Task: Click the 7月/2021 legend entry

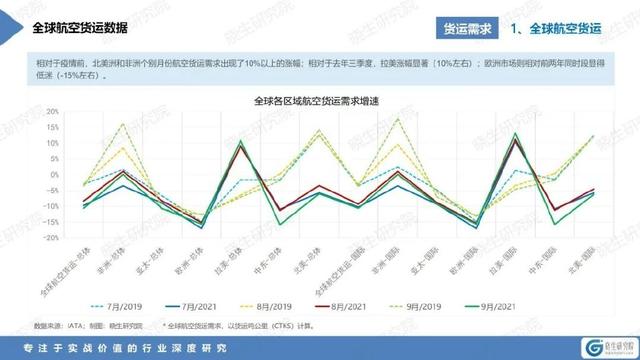Action: point(191,307)
